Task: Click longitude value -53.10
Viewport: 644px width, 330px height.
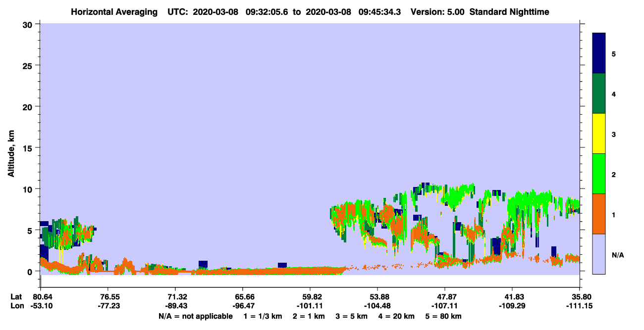Action: tap(41, 306)
